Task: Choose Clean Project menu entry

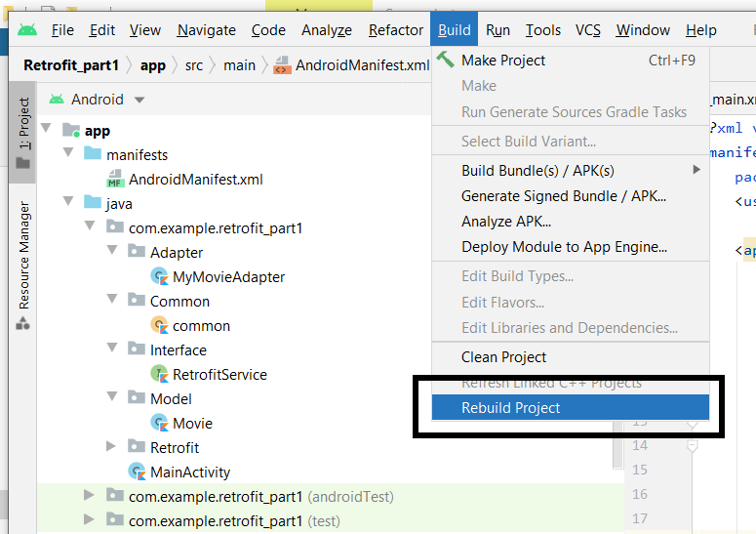Action: pyautogui.click(x=503, y=357)
